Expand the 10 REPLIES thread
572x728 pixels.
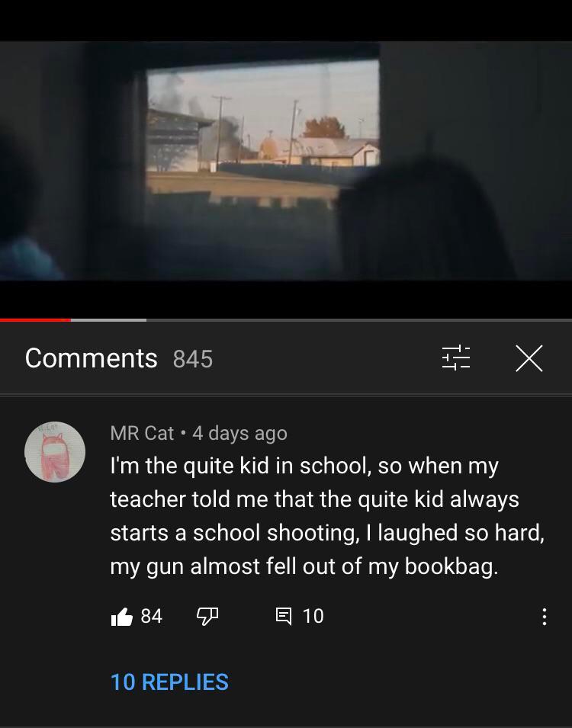coord(169,682)
